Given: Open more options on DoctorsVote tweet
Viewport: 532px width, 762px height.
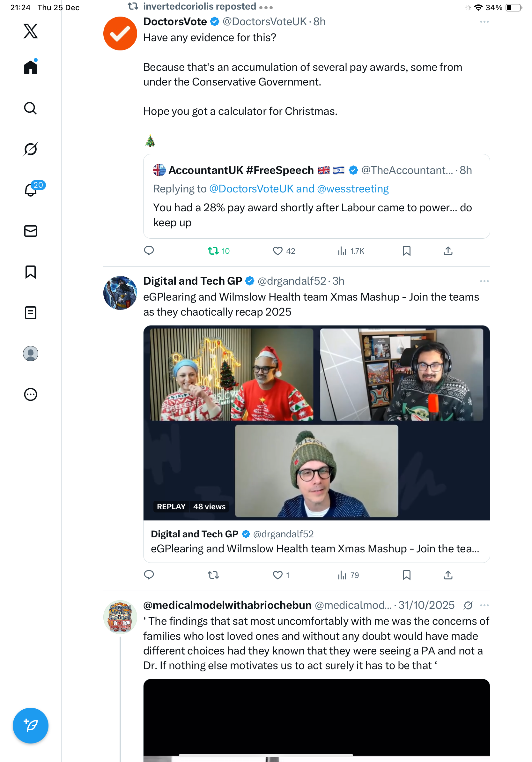Looking at the screenshot, I should [484, 22].
